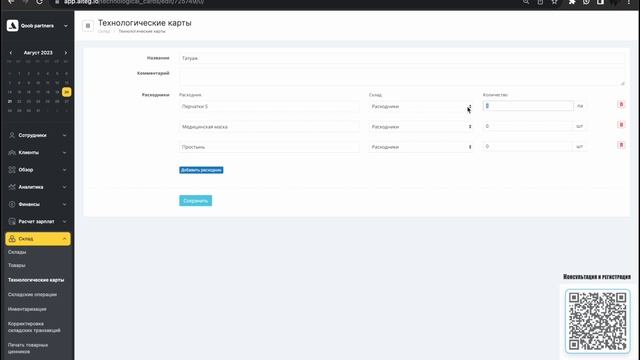Image resolution: width=640 pixels, height=360 pixels.
Task: Click the Обзор icon in sidebar
Action: pyautogui.click(x=12, y=169)
